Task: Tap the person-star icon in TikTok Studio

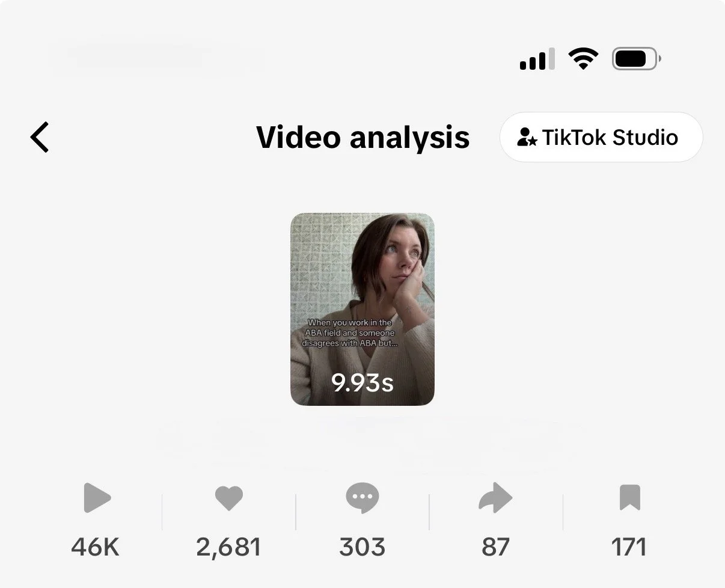Action: coord(527,138)
